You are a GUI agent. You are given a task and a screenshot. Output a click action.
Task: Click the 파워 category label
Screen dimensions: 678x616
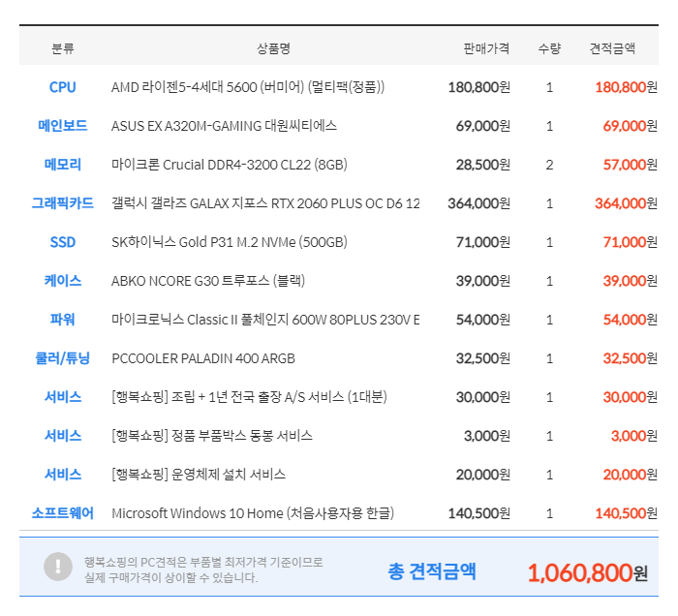coord(63,320)
